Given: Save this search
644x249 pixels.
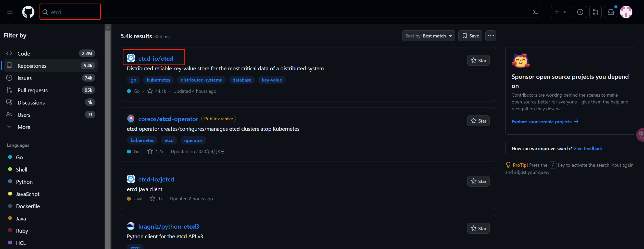Looking at the screenshot, I should point(470,36).
